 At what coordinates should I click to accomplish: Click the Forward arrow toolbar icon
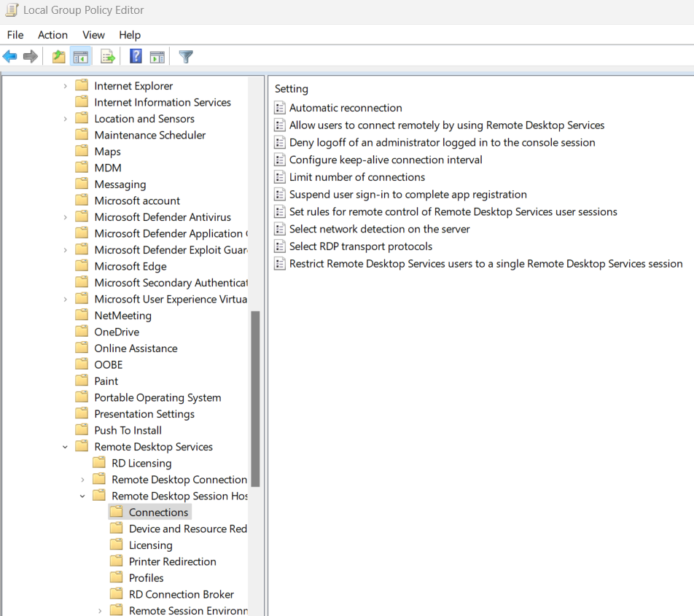click(31, 57)
